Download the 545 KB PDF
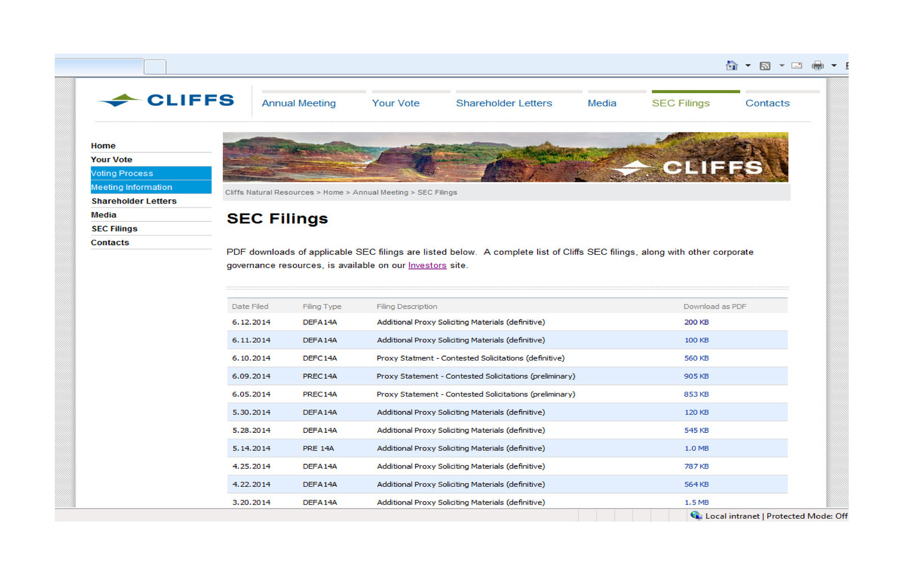 pos(696,430)
